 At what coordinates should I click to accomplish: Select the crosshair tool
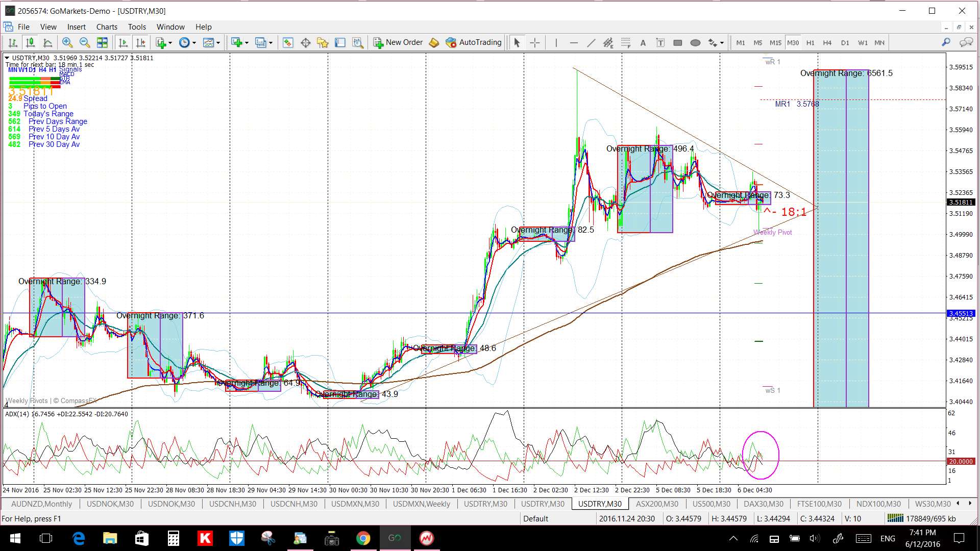coord(534,43)
